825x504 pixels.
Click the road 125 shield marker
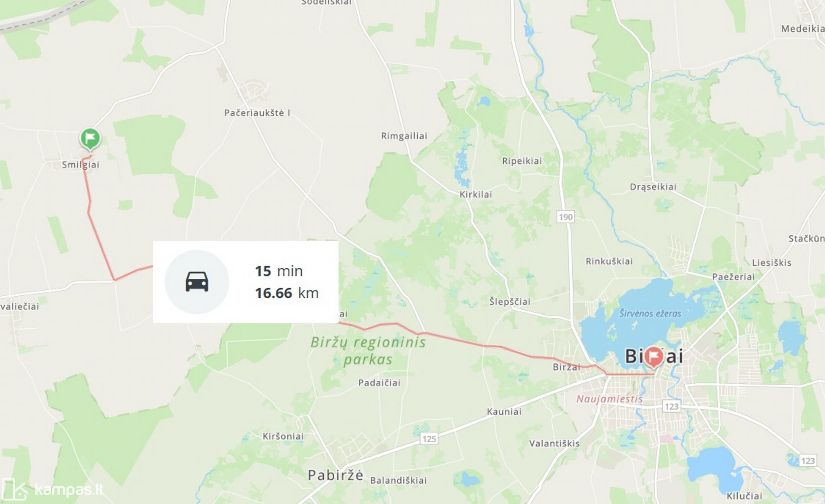click(x=429, y=438)
